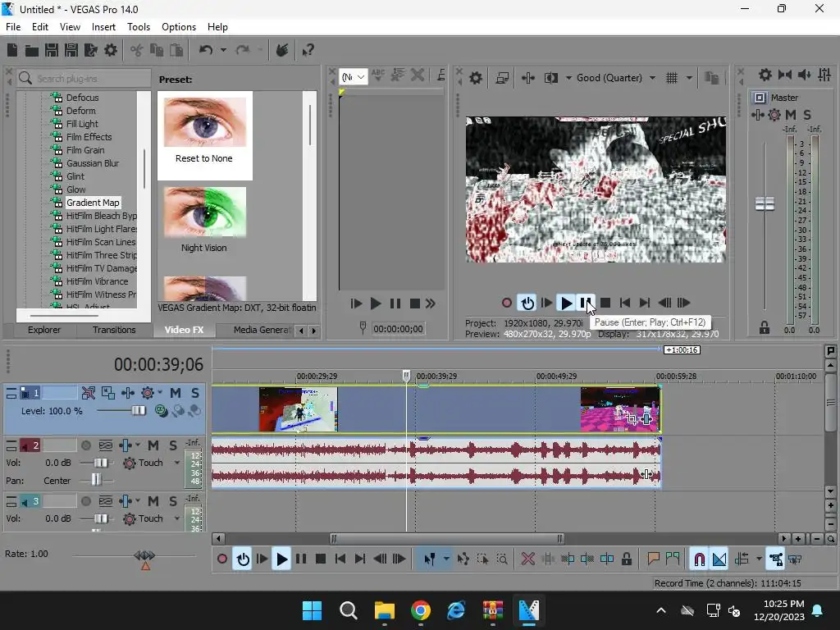
Task: Click the Dim Output speaker icon in Master
Action: pos(804,75)
